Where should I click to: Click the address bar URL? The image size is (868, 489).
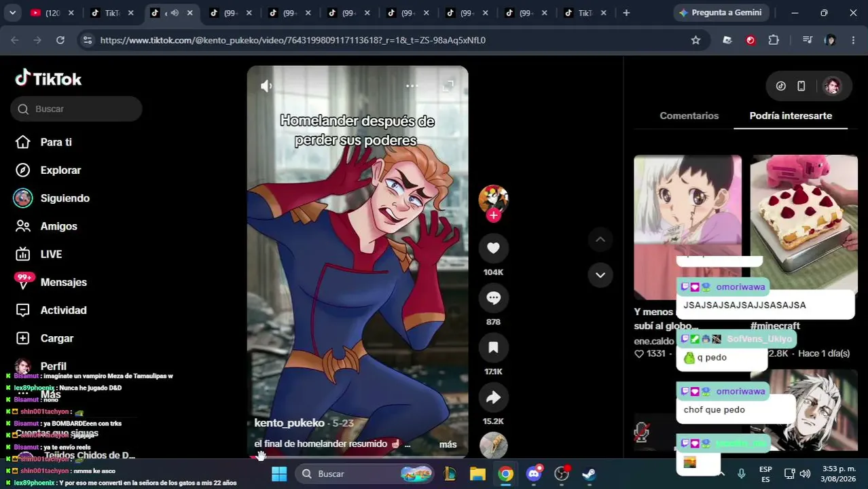(x=293, y=40)
